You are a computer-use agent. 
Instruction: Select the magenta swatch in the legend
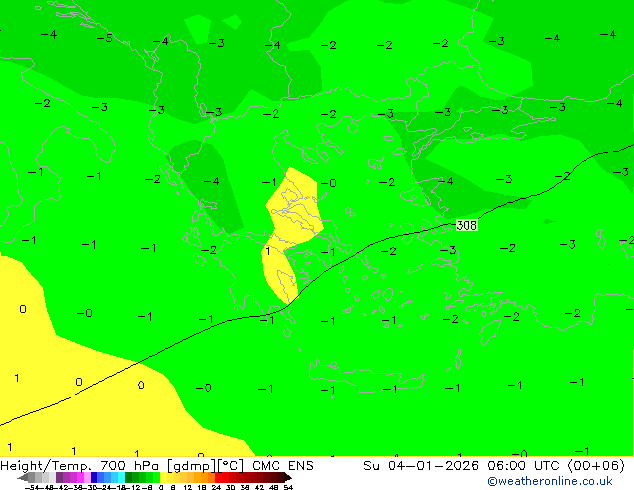pyautogui.click(x=80, y=477)
